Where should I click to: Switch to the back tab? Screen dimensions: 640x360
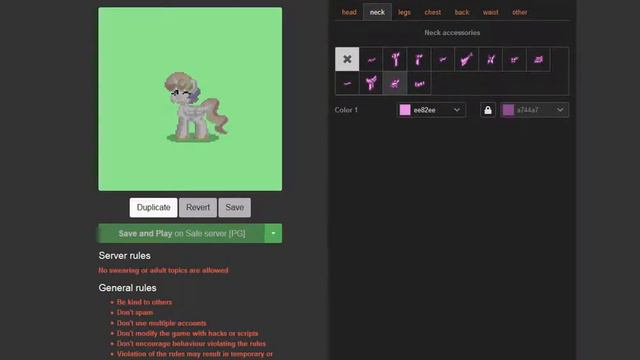pyautogui.click(x=462, y=12)
